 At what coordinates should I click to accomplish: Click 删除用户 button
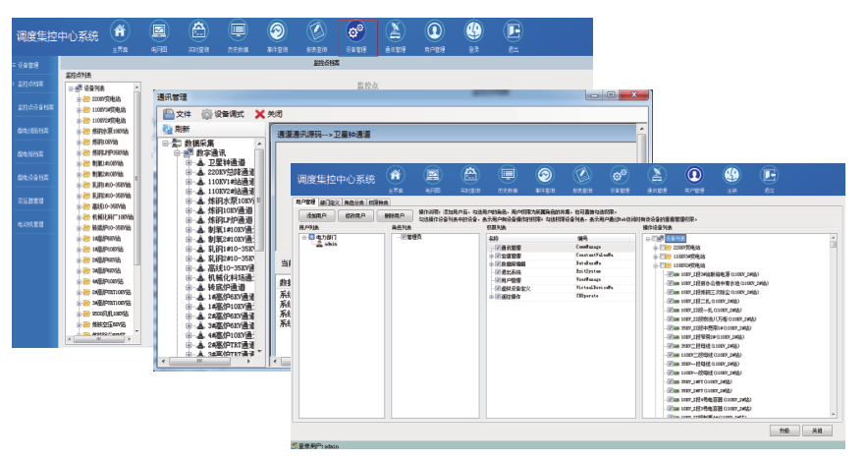click(x=395, y=213)
